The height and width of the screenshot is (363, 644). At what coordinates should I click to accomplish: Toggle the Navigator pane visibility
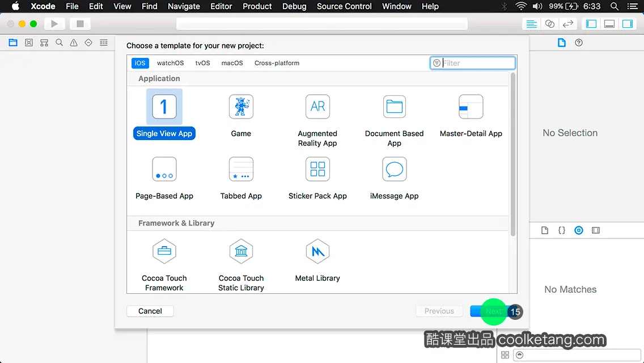(591, 24)
